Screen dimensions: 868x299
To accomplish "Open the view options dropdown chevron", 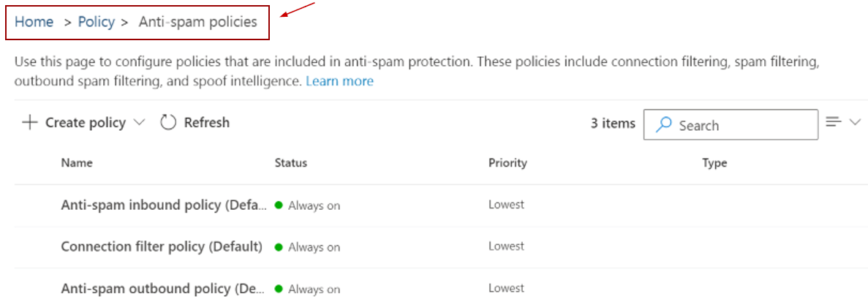I will tap(856, 122).
